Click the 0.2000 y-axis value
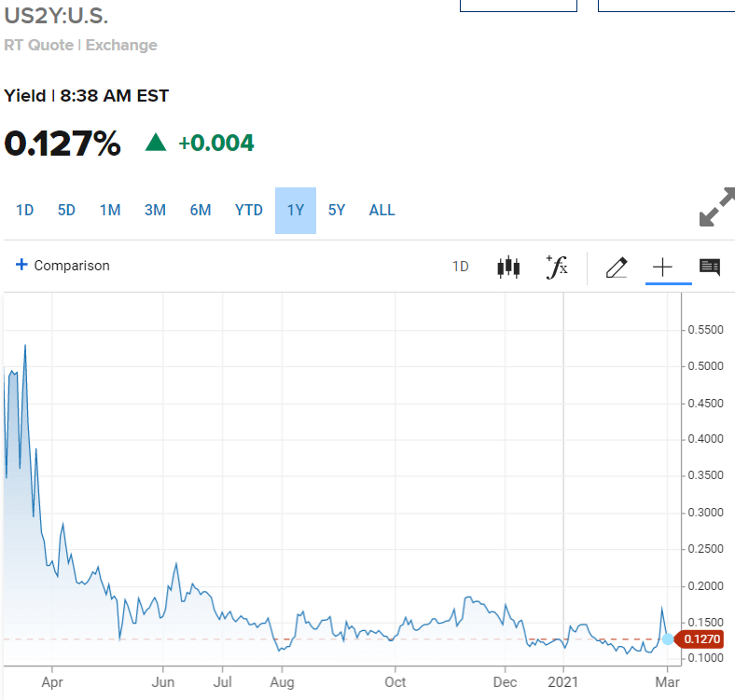The image size is (735, 700). (x=706, y=586)
